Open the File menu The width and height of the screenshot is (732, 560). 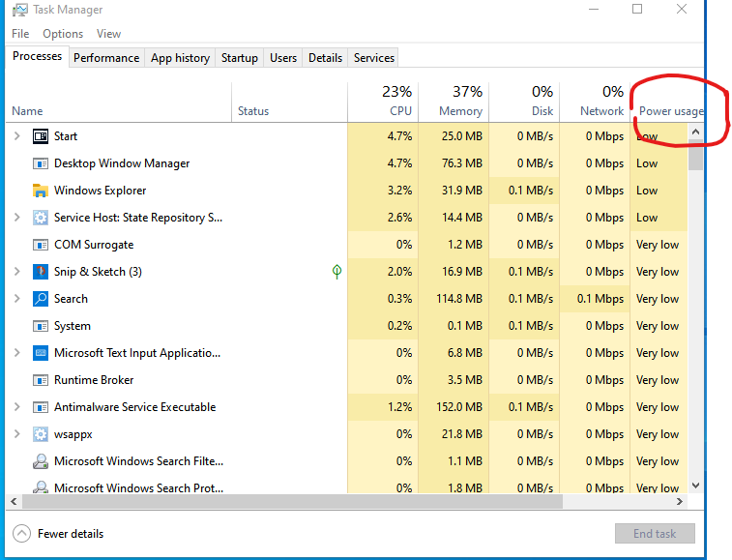[x=20, y=34]
